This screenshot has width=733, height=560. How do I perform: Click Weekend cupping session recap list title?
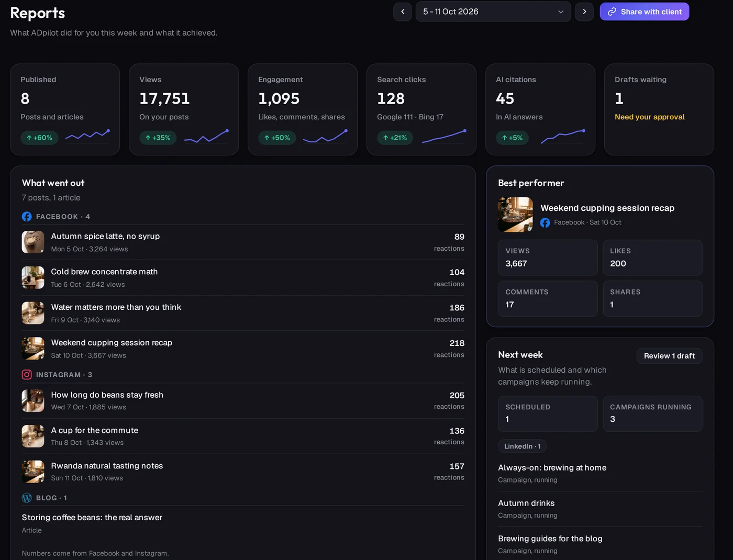(x=112, y=343)
